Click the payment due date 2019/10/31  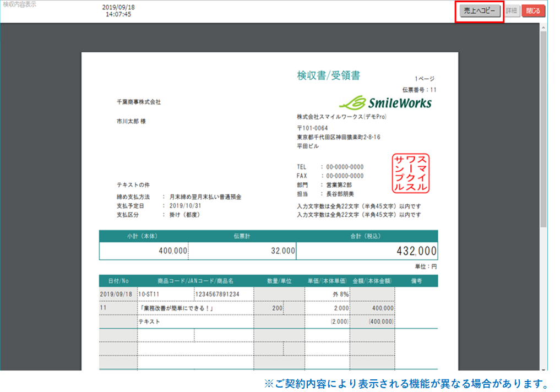185,206
